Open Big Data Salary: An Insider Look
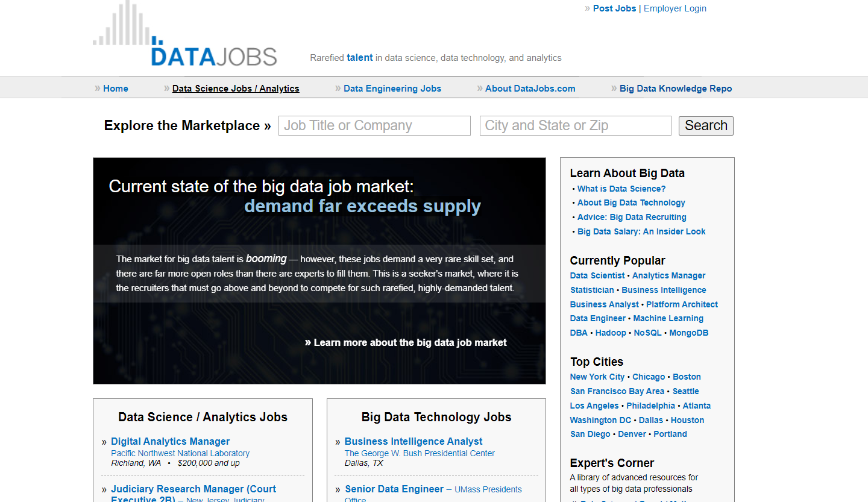 pyautogui.click(x=641, y=231)
